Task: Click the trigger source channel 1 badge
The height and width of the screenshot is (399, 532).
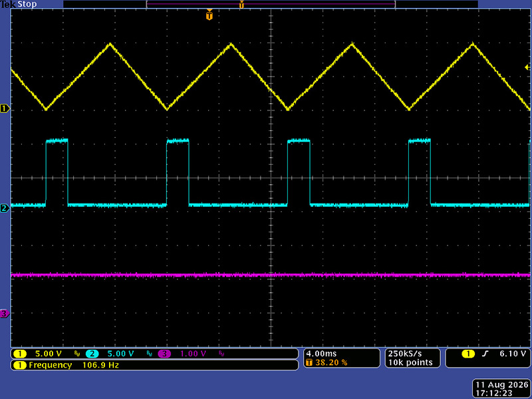Action: point(468,354)
